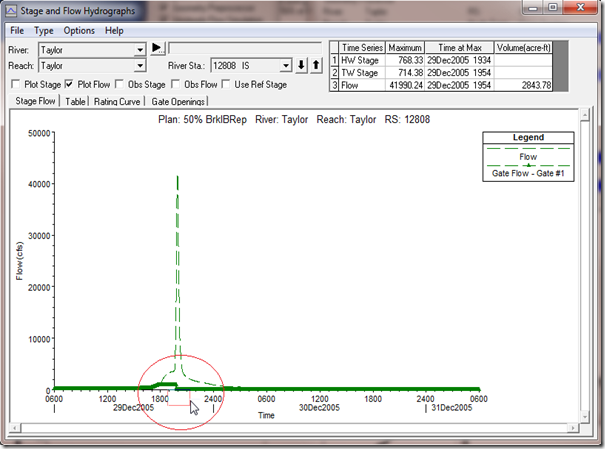Click the Flow entry in the legend
Image resolution: width=605 pixels, height=449 pixels.
528,157
